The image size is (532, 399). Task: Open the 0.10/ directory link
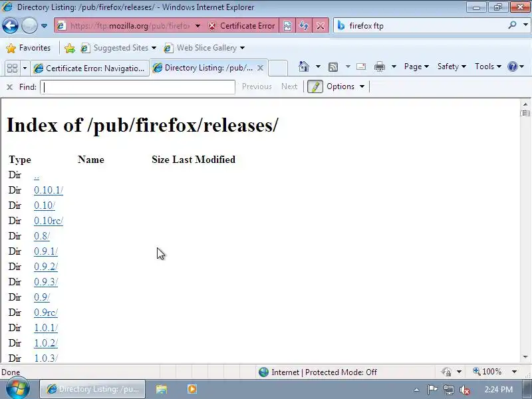pyautogui.click(x=45, y=205)
